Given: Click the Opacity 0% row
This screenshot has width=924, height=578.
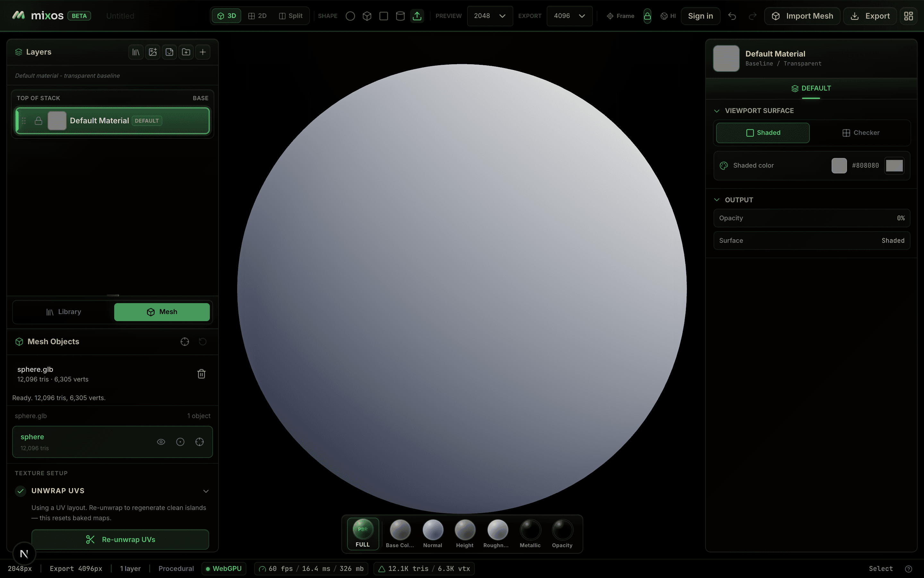Looking at the screenshot, I should (x=812, y=218).
